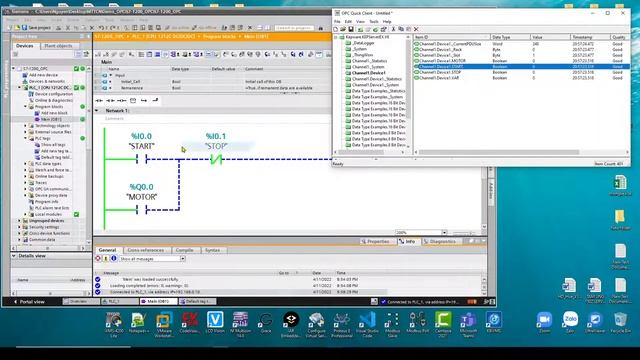Screen dimensions: 640x360
Task: Open the General tab in Info panel
Action: pos(107,250)
